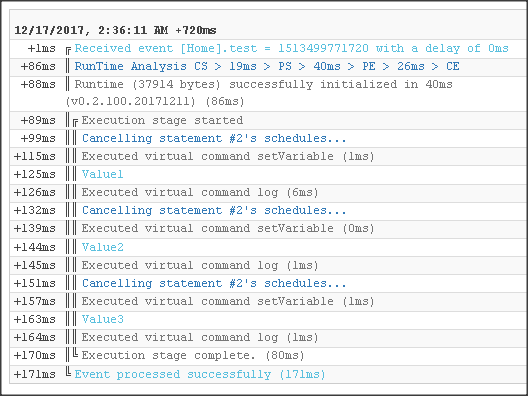Click the +126ms timestamp
528x396 pixels.
35,192
